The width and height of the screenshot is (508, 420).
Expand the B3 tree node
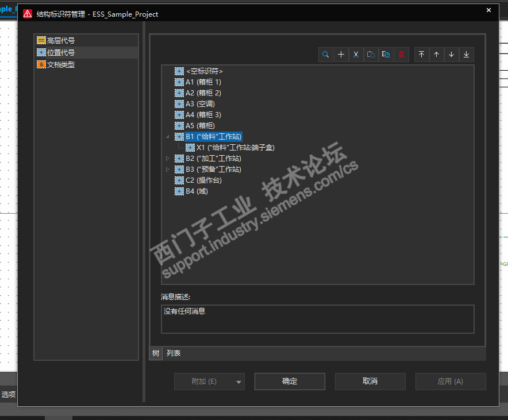167,169
